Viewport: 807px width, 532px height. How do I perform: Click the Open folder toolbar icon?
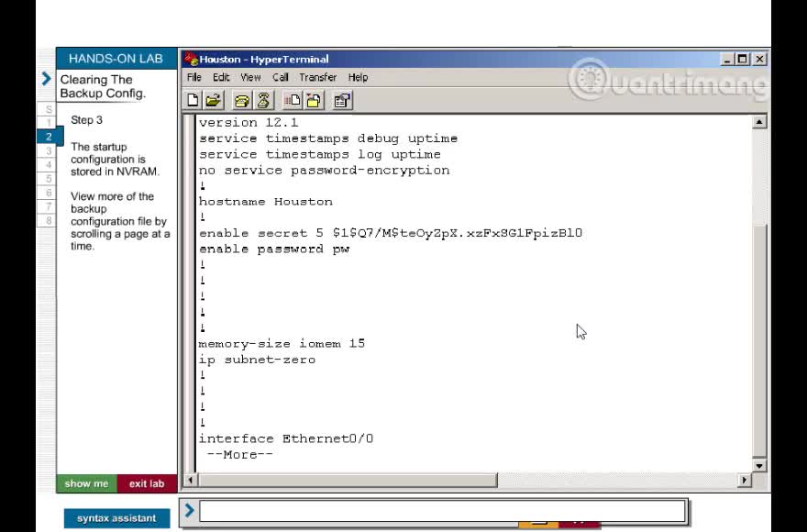click(x=213, y=100)
